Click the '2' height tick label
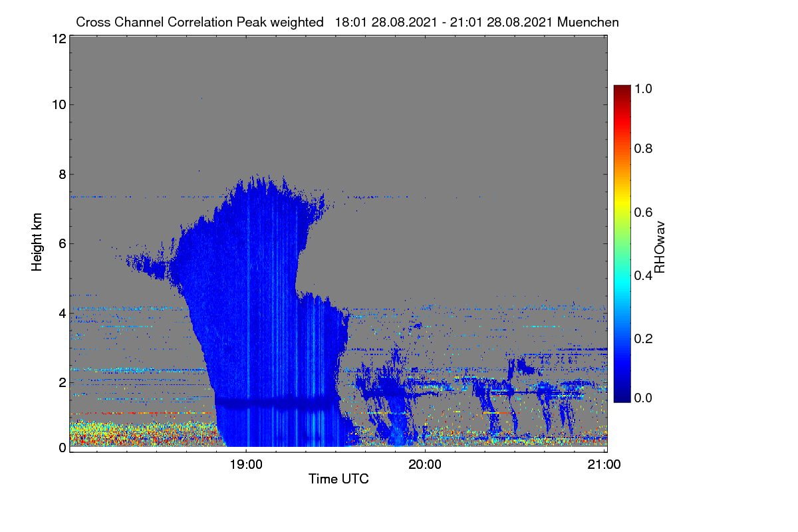This screenshot has height=532, width=798. (x=62, y=382)
